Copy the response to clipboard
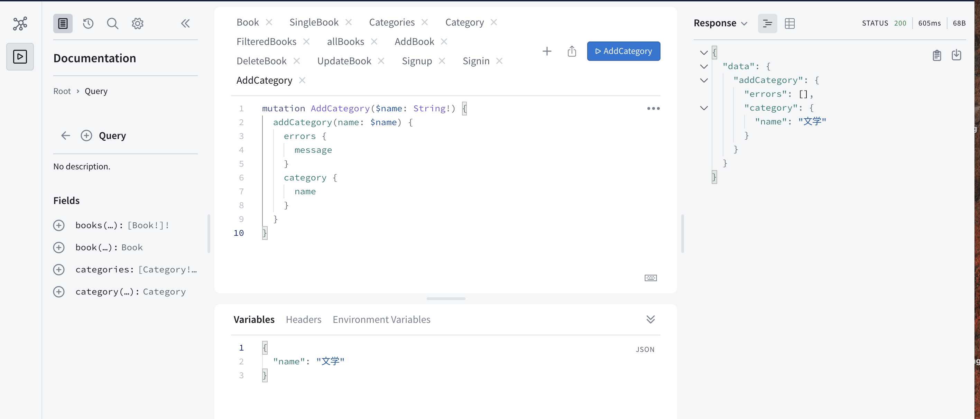980x419 pixels. point(937,55)
